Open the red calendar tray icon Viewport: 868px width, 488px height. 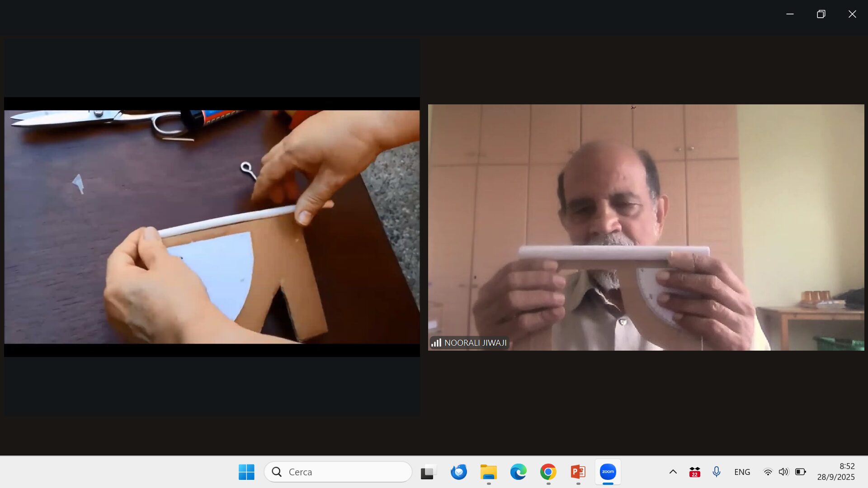pyautogui.click(x=694, y=472)
